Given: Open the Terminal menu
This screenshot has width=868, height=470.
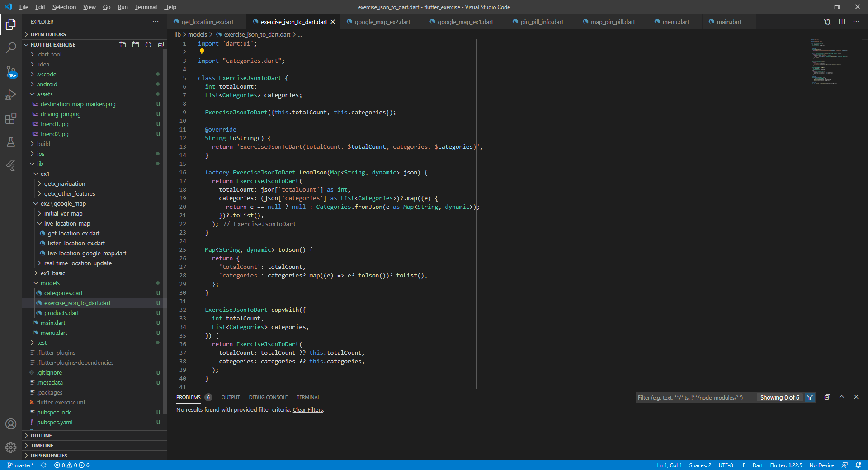Looking at the screenshot, I should pos(146,7).
